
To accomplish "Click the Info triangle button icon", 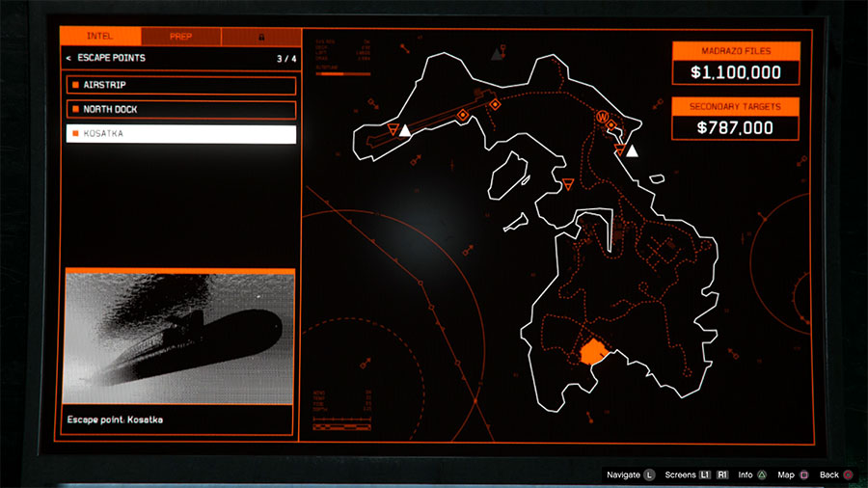I will [x=762, y=474].
